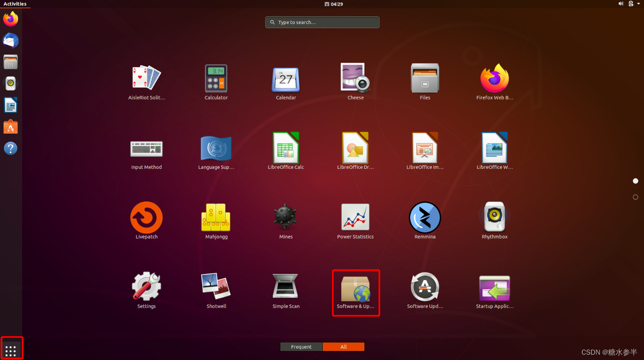Viewport: 644px width, 360px height.
Task: Launch LibreOffice Writer from the grid
Action: point(495,151)
